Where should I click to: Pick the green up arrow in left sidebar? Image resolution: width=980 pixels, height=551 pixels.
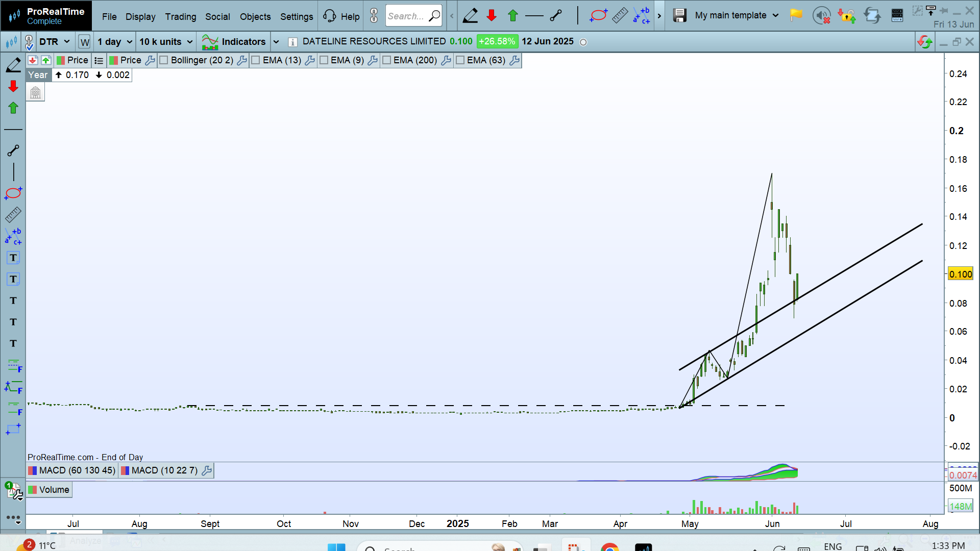pos(13,108)
